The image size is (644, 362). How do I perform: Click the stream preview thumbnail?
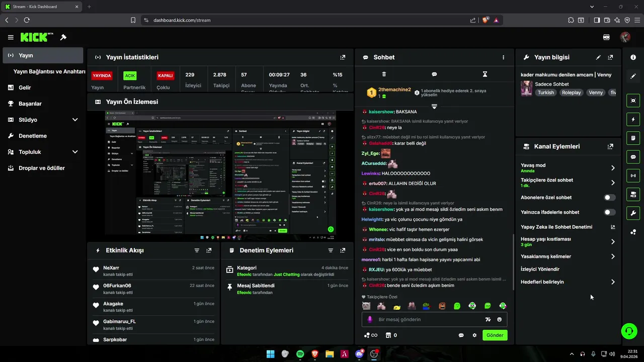click(x=220, y=174)
